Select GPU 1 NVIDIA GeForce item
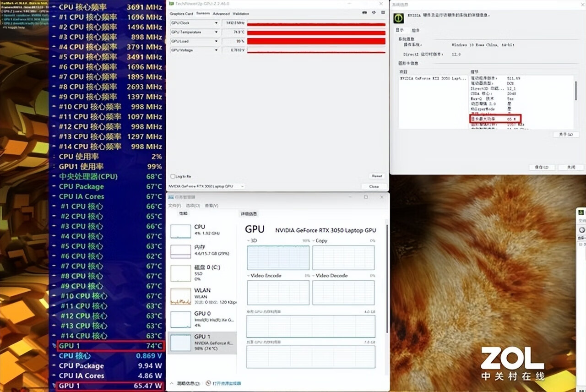586x392 pixels. (x=202, y=343)
